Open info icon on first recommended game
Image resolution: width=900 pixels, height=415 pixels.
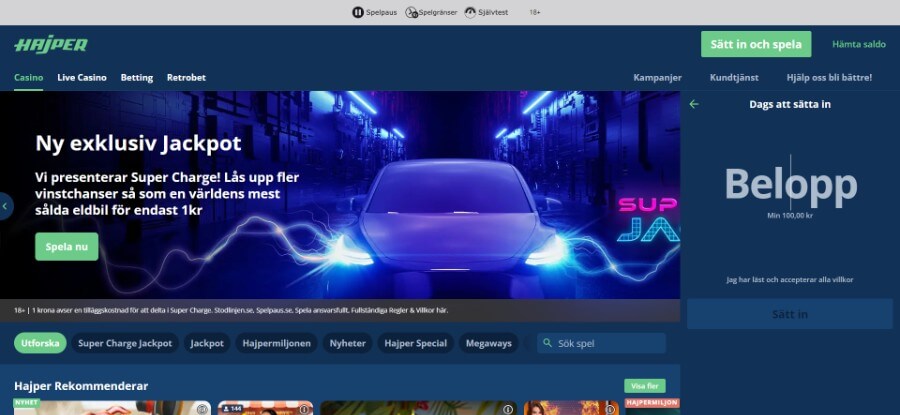tap(201, 409)
